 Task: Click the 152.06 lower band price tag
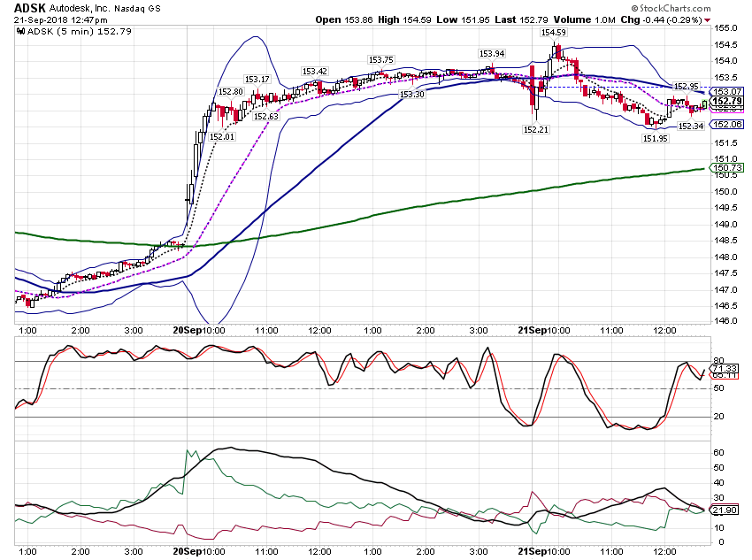(726, 125)
